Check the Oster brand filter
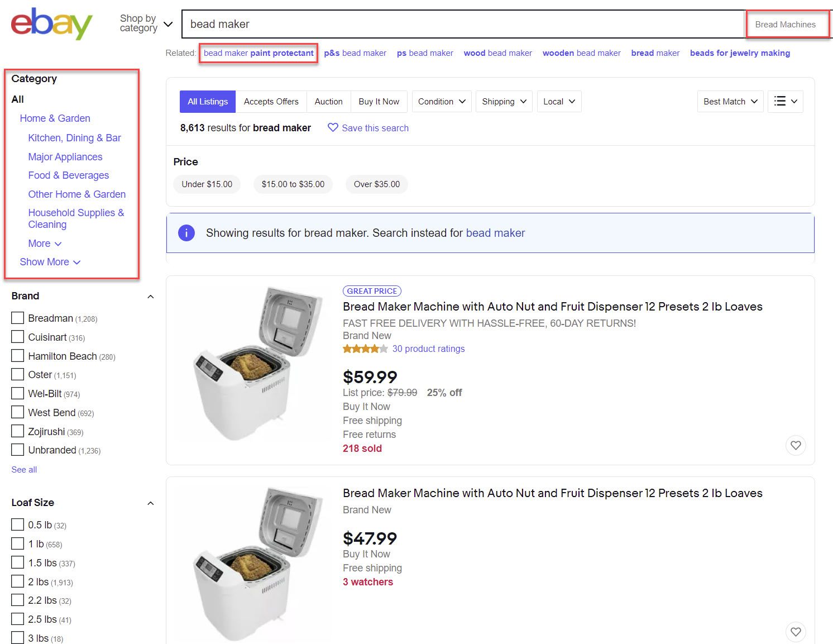This screenshot has height=644, width=833. [x=18, y=374]
